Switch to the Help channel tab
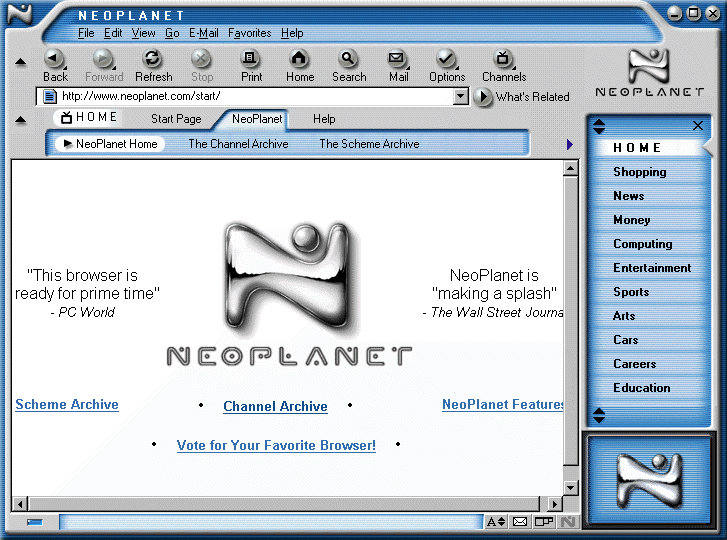The width and height of the screenshot is (727, 540). (x=324, y=119)
